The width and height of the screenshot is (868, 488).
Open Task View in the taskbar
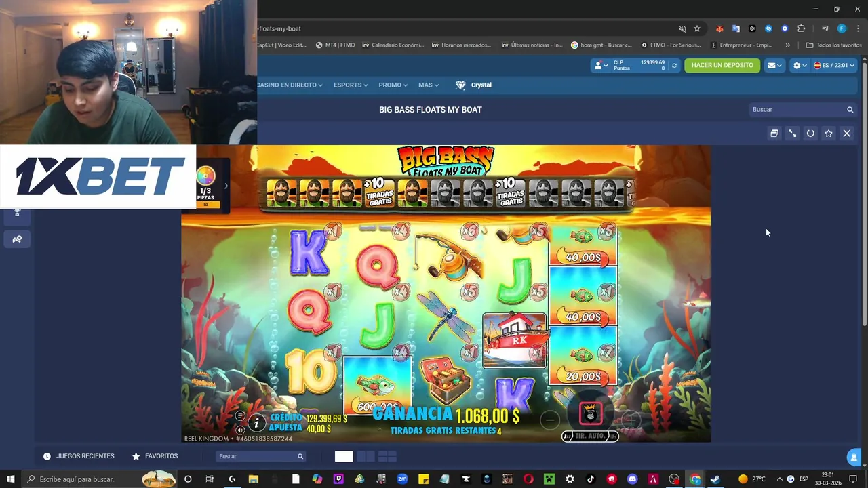210,479
